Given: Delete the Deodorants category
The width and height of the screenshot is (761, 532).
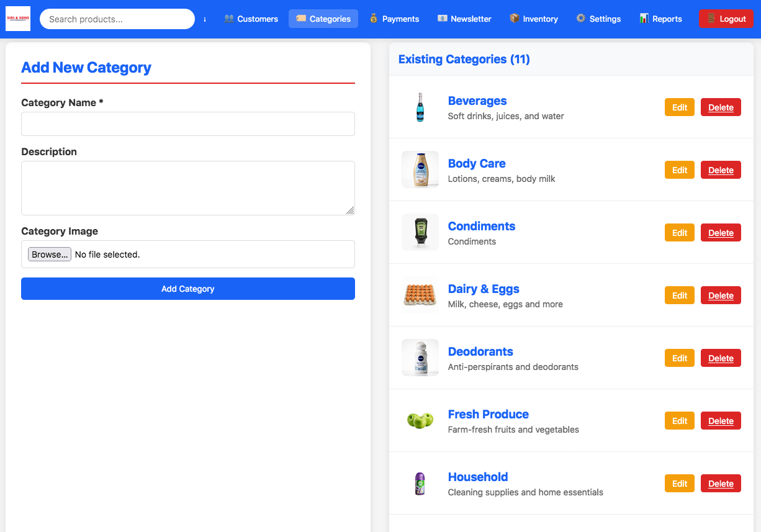Looking at the screenshot, I should tap(721, 358).
